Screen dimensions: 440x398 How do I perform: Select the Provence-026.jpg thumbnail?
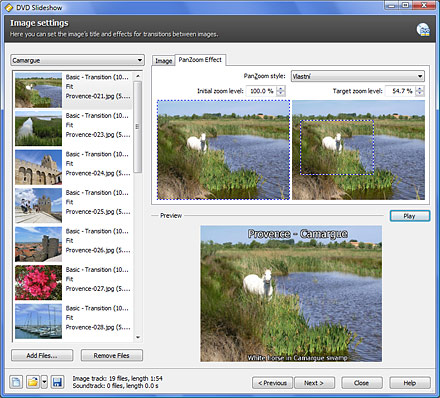tap(38, 244)
